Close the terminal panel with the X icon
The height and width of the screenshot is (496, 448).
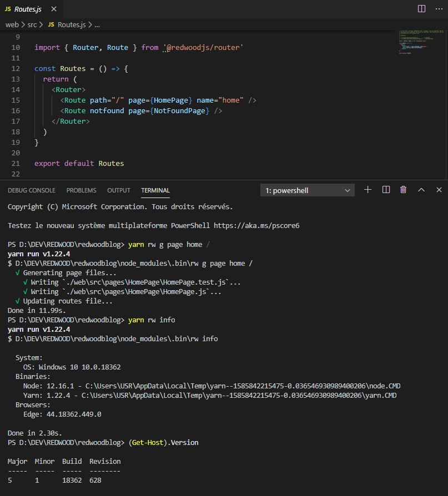[439, 189]
